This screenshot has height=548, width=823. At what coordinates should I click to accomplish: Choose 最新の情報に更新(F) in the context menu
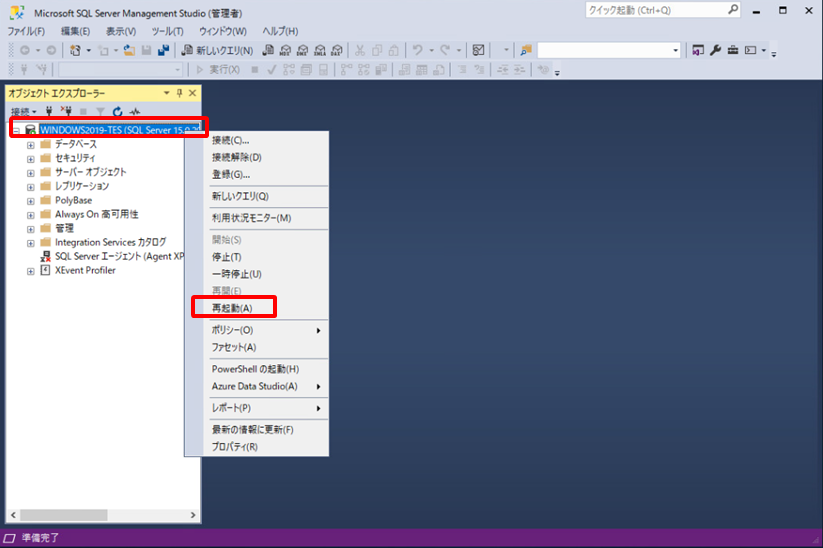[266, 429]
